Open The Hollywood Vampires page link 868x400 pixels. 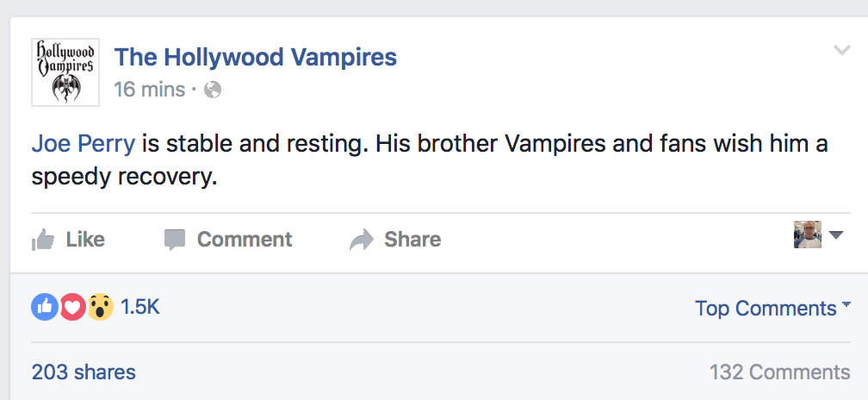coord(256,57)
